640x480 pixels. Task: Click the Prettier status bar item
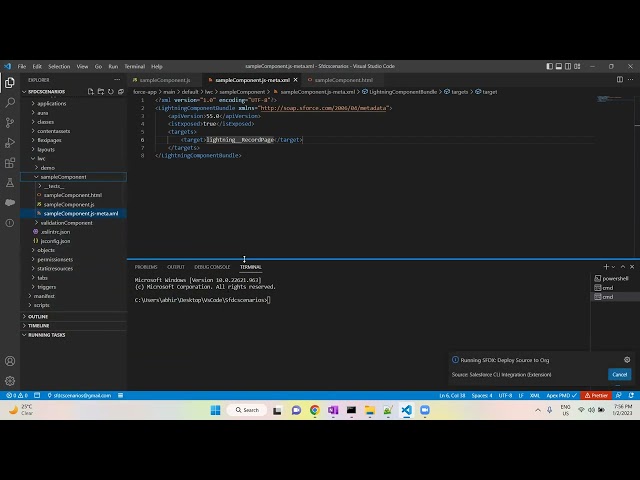(x=596, y=396)
